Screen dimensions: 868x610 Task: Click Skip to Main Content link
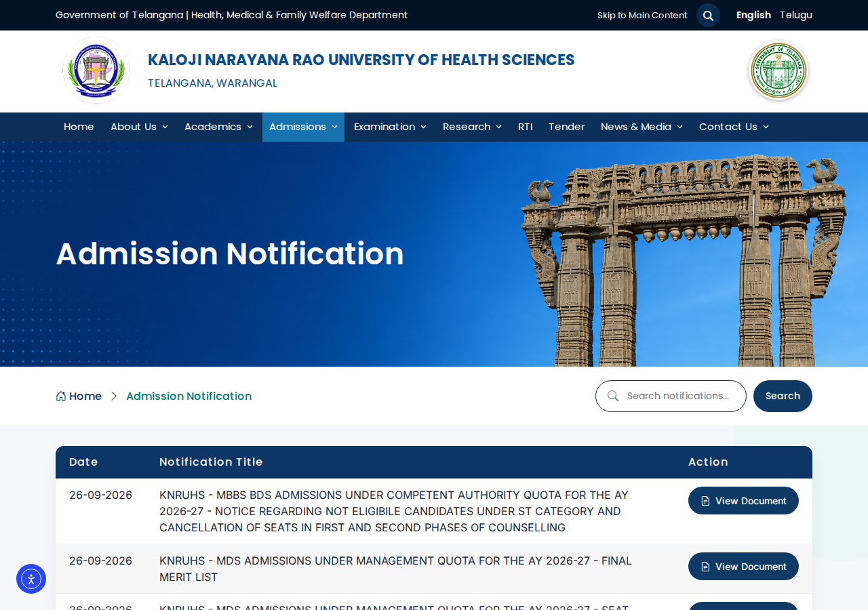pyautogui.click(x=642, y=15)
